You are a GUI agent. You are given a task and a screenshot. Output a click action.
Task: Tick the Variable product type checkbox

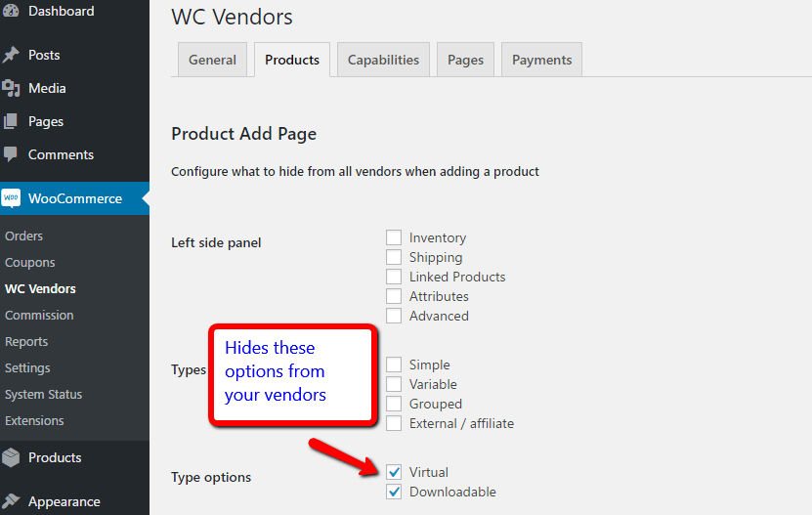[394, 384]
